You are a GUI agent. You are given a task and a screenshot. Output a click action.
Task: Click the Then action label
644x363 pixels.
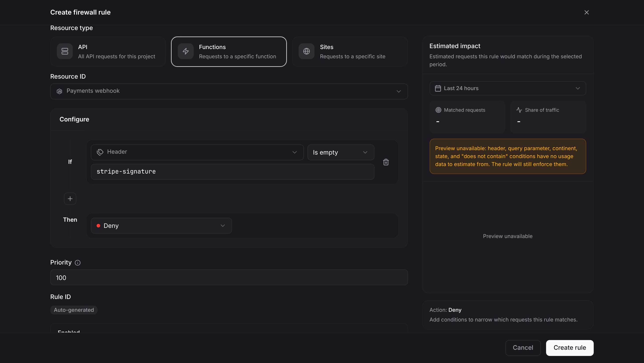coord(70,220)
